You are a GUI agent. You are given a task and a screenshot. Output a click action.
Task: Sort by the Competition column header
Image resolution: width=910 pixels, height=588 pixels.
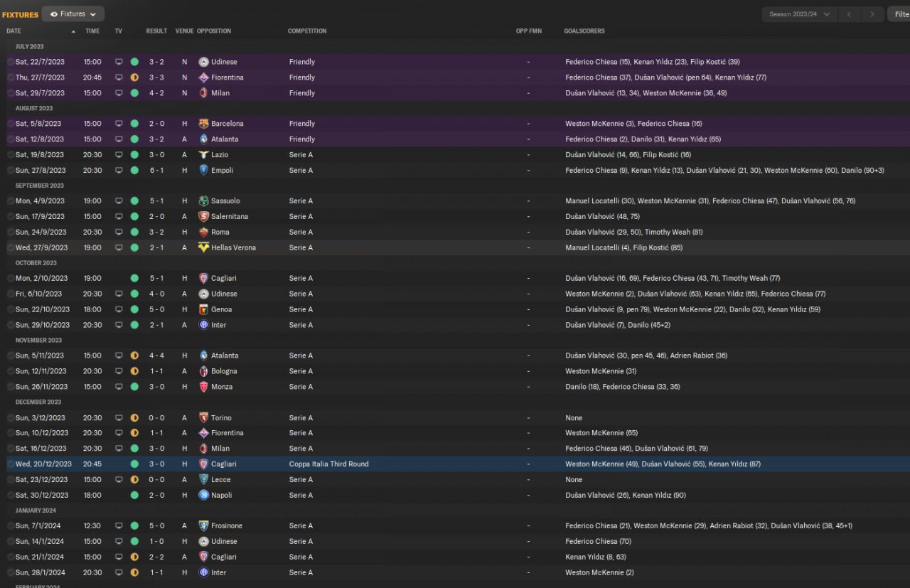307,31
